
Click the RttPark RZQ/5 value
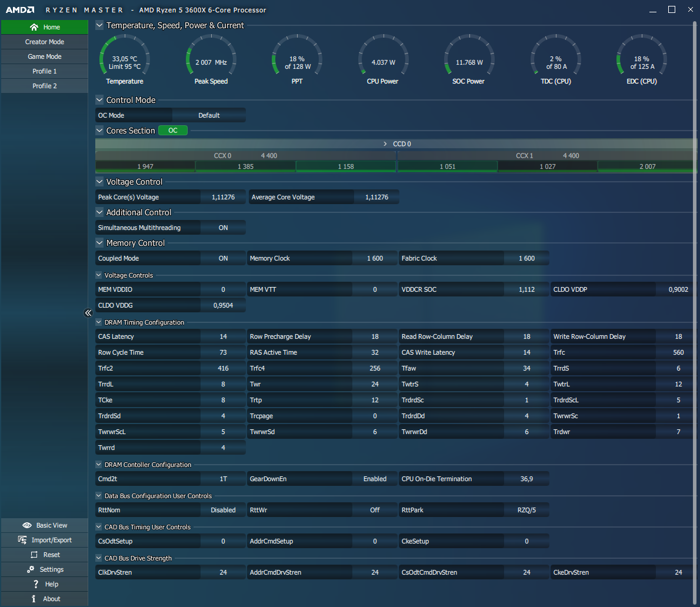(x=527, y=510)
